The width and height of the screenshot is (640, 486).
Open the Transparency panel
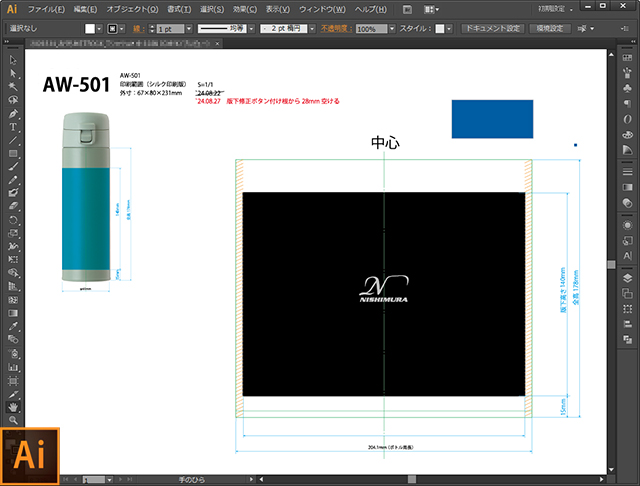[x=627, y=203]
